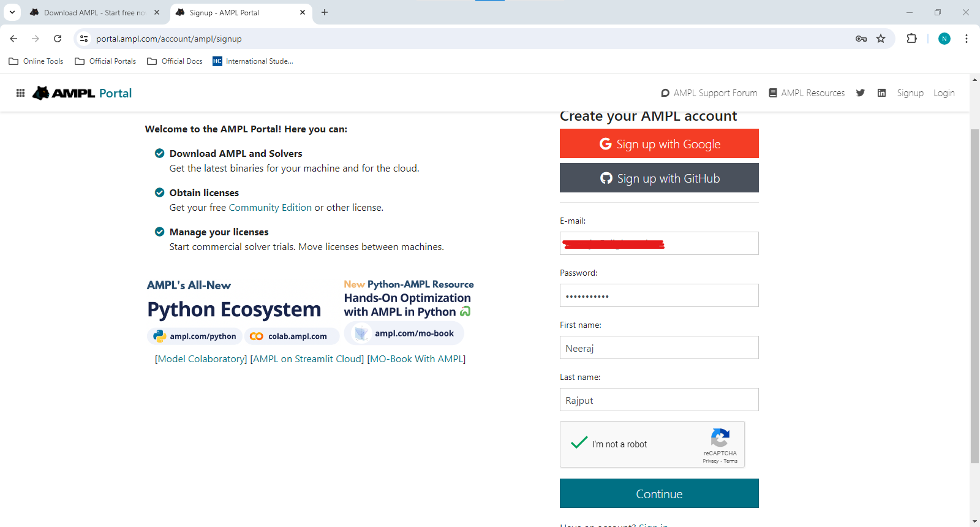Close the Download AMPL tab

point(157,12)
